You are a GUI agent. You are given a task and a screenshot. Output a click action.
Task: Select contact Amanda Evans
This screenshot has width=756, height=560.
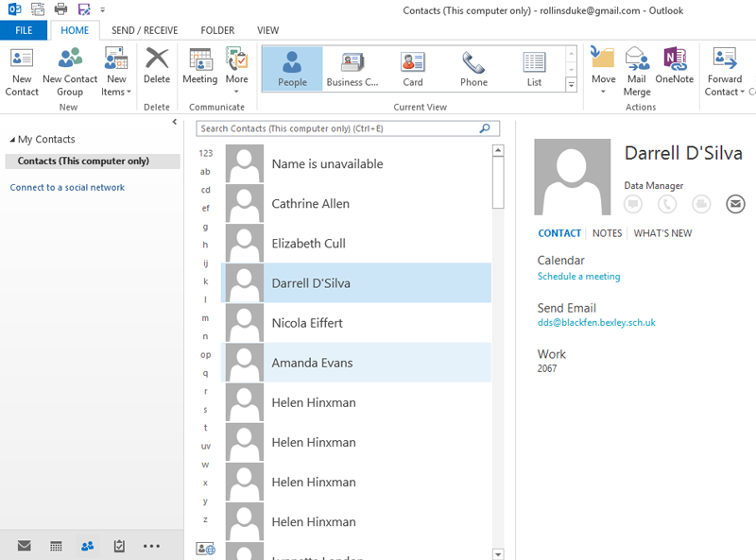[x=356, y=363]
